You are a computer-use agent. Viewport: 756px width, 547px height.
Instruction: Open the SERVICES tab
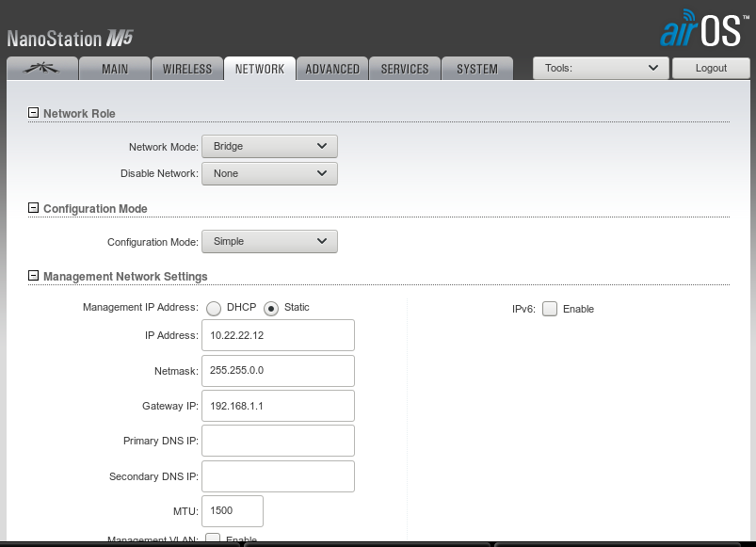(x=405, y=69)
